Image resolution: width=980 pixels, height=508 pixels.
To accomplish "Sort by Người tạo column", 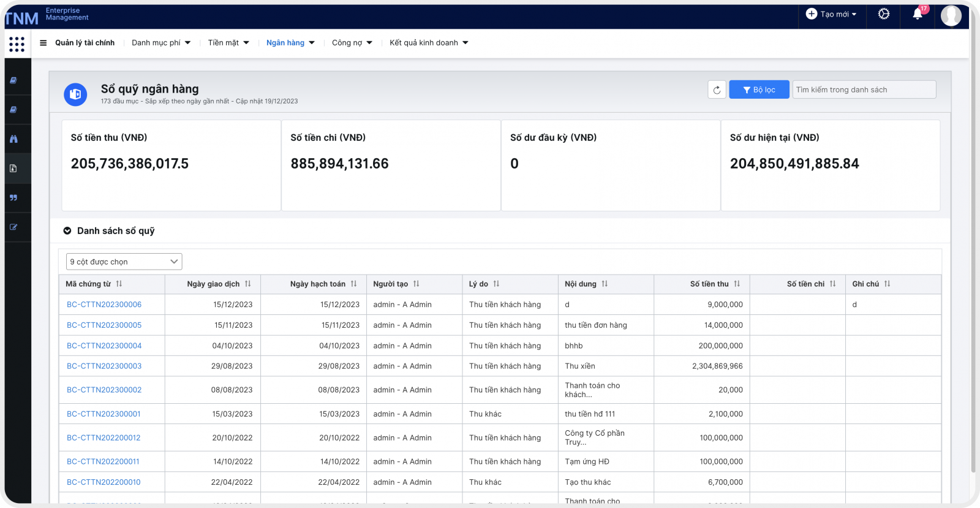I will pyautogui.click(x=416, y=284).
